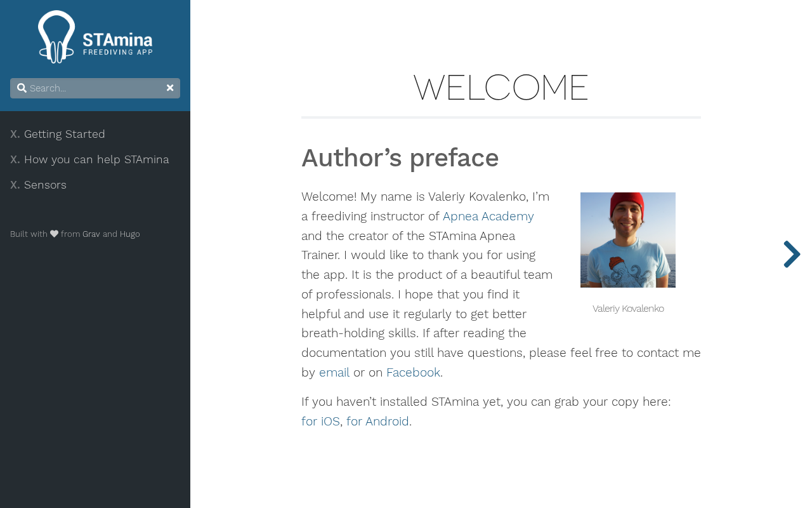
Task: Open the Facebook link
Action: pyautogui.click(x=413, y=373)
